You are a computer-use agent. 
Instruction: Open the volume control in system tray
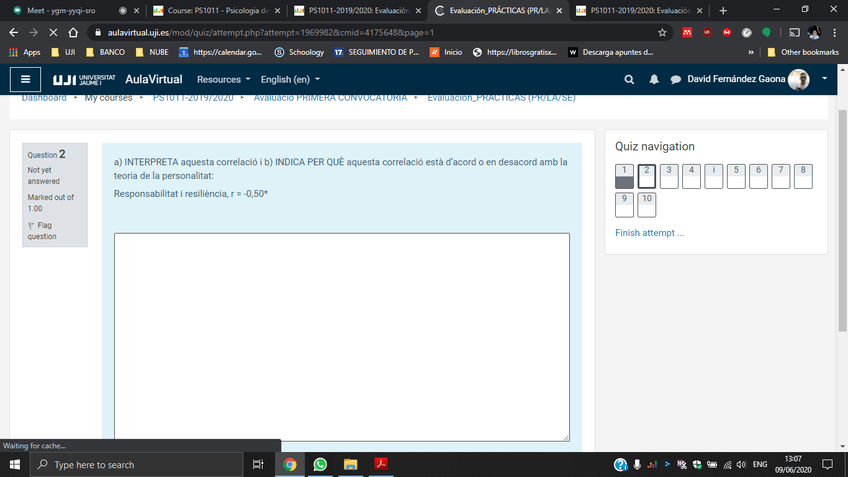741,465
